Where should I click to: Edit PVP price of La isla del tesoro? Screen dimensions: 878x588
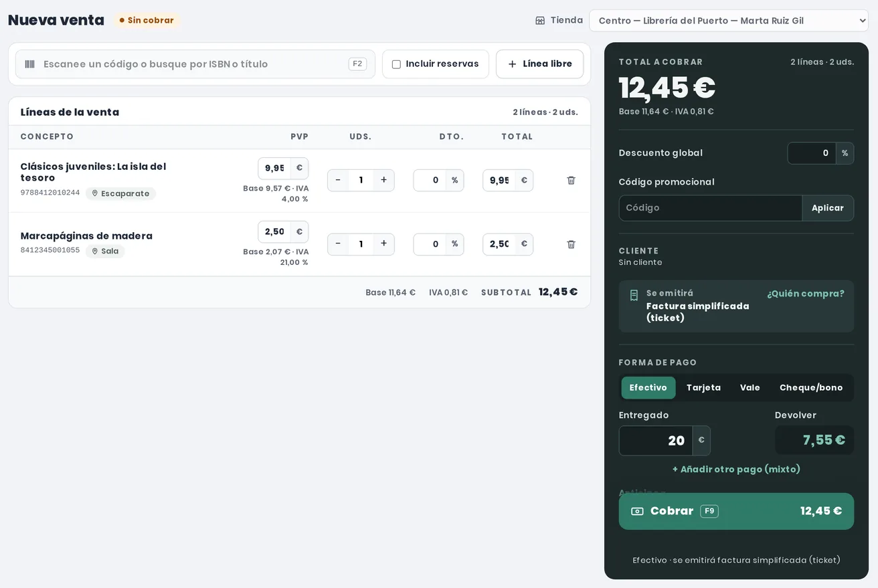coord(274,168)
